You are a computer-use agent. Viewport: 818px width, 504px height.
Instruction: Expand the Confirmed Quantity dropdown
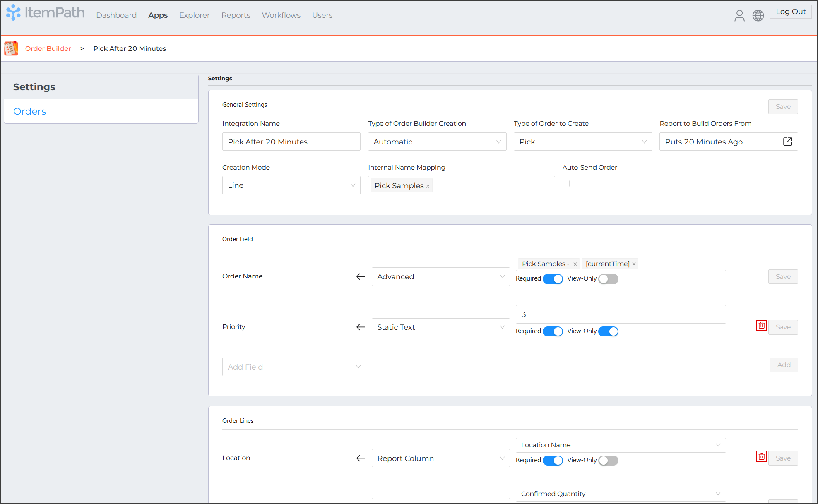pyautogui.click(x=621, y=494)
